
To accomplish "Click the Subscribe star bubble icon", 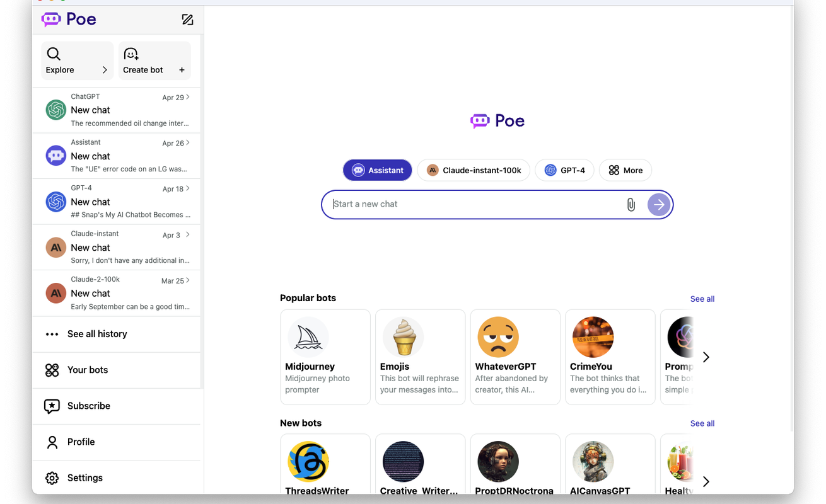I will (52, 406).
